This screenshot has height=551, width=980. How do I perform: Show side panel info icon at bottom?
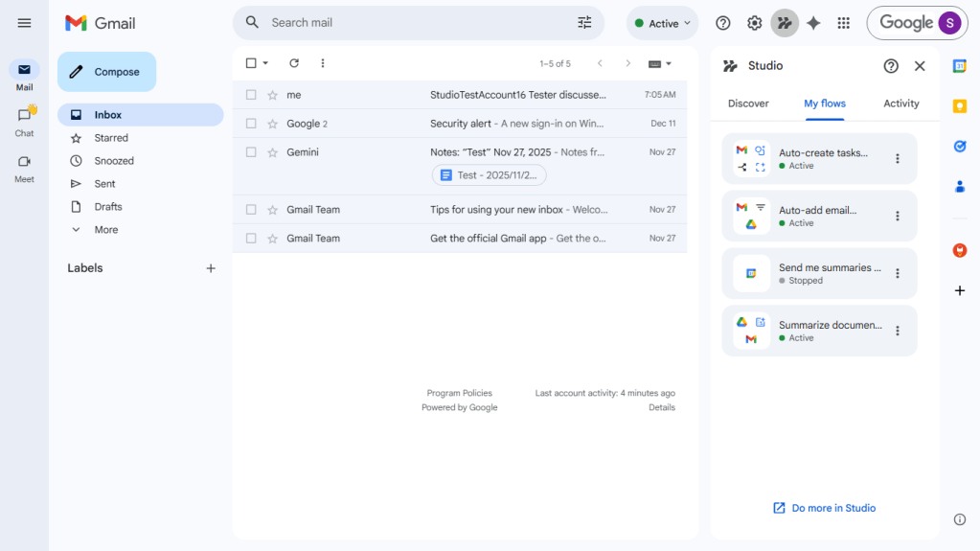960,519
